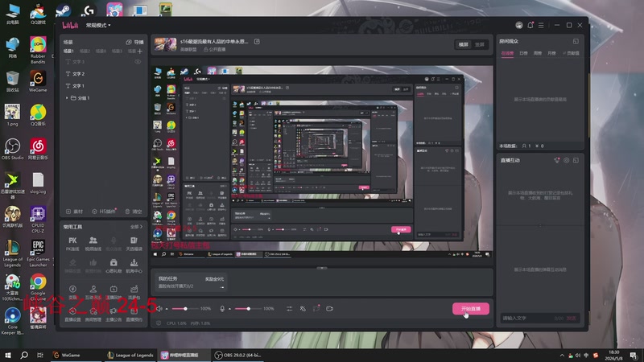Viewport: 644px width, 362px height.
Task: Open the 直播互动 settings gear
Action: pos(567,160)
